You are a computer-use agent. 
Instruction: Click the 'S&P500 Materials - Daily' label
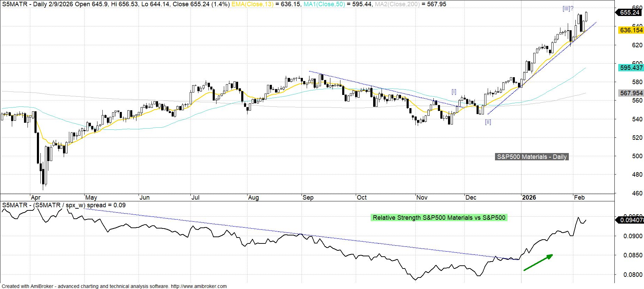[x=532, y=157]
